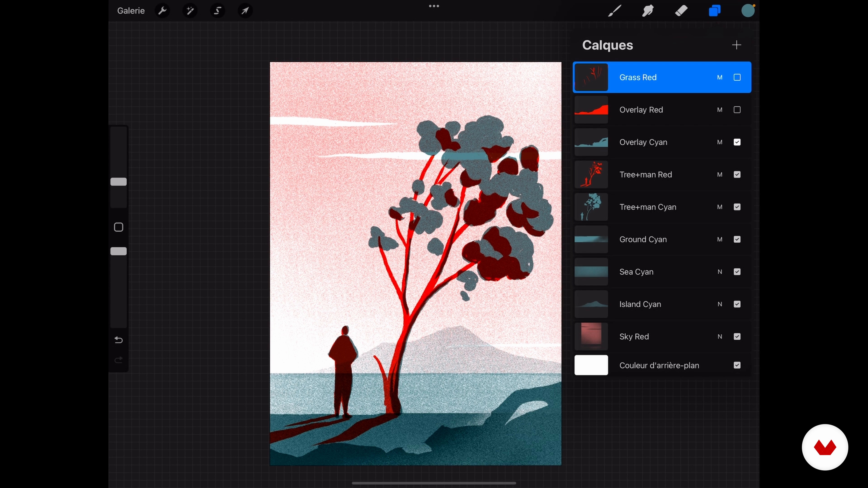This screenshot has width=868, height=488.
Task: Hide the Island Cyan layer
Action: click(x=737, y=304)
